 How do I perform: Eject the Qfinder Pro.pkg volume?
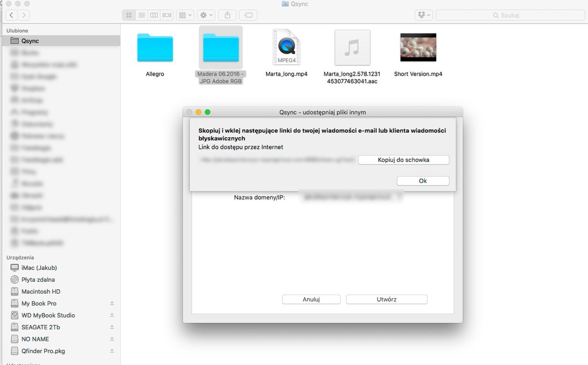coord(112,351)
